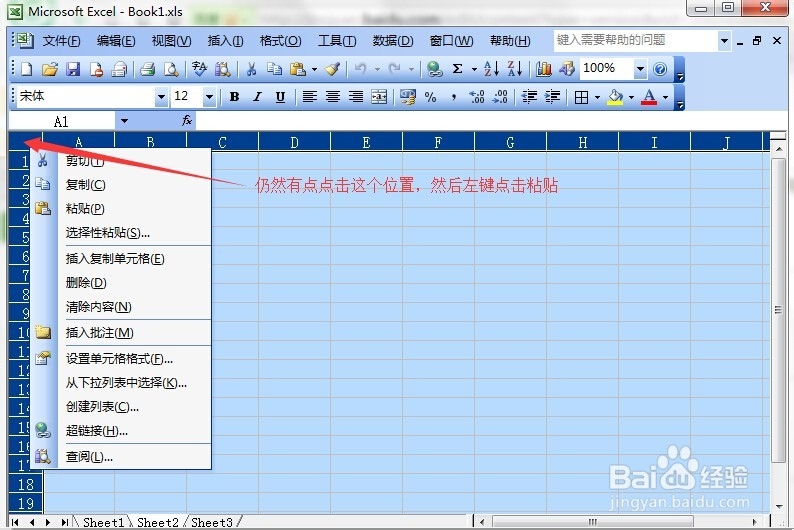Select column H by its header
The width and height of the screenshot is (794, 530).
582,142
